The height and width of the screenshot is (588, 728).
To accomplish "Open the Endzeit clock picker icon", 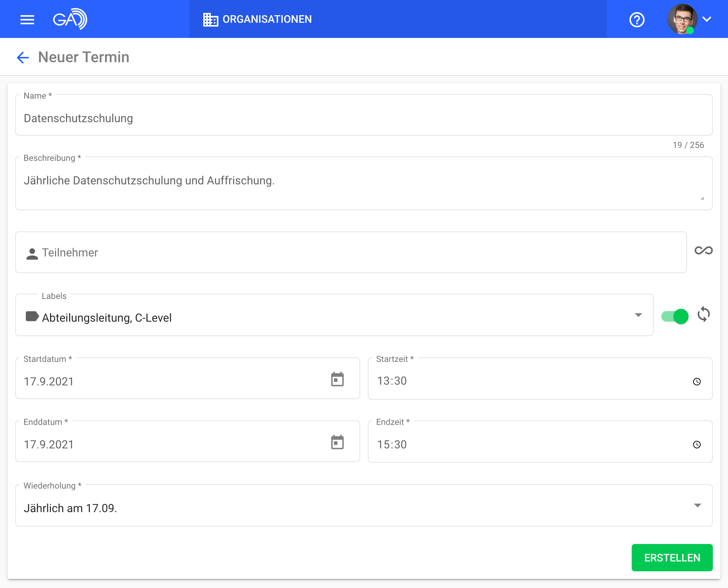I will click(x=697, y=445).
